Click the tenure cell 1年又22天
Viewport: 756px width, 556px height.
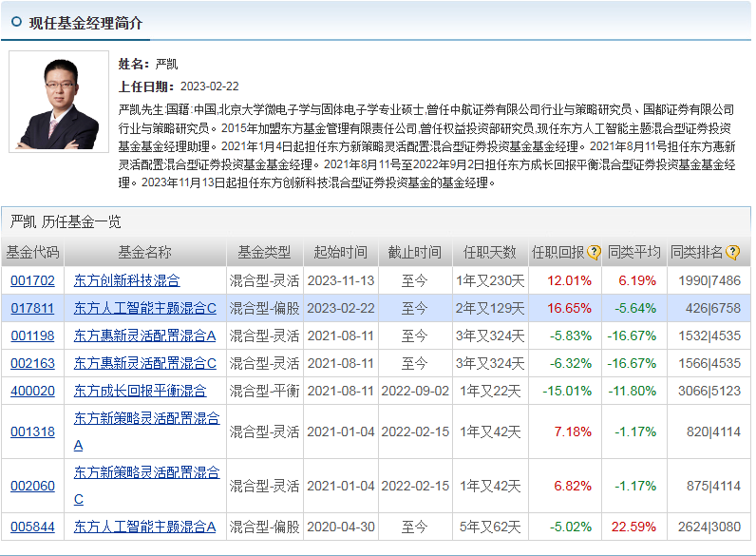pyautogui.click(x=490, y=391)
